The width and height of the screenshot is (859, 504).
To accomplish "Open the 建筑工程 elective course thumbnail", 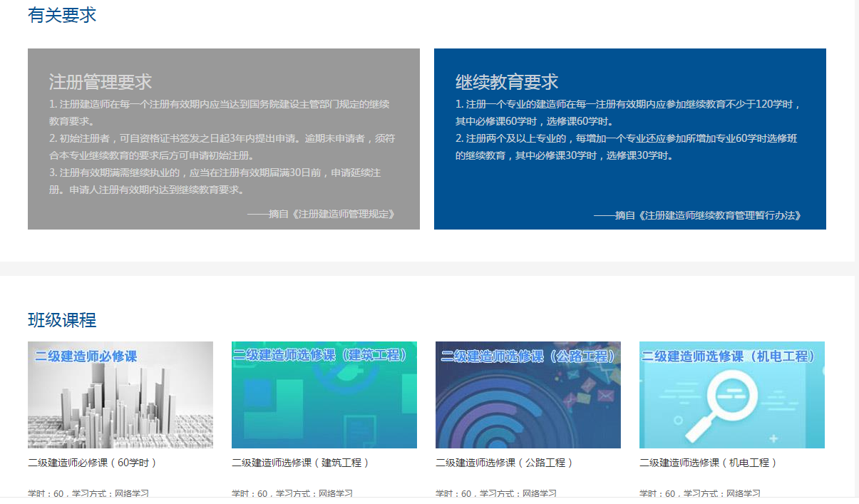I will click(x=324, y=395).
